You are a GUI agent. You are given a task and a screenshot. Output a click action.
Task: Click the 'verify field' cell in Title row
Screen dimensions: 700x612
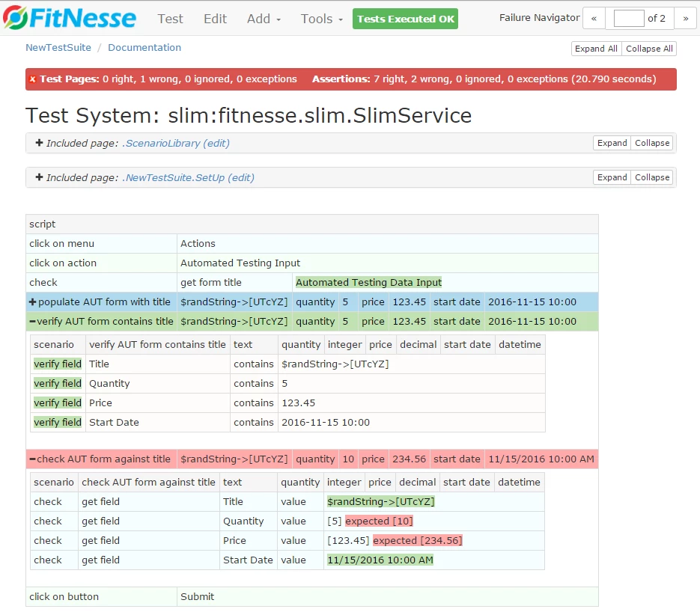point(58,364)
